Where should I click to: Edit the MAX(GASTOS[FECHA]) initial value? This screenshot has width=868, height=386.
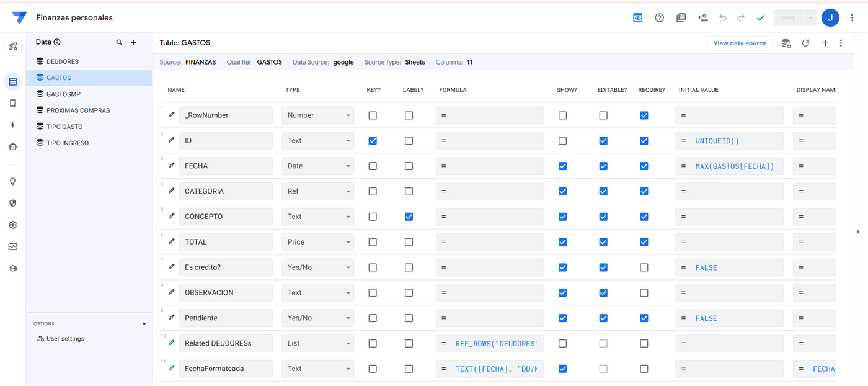730,166
